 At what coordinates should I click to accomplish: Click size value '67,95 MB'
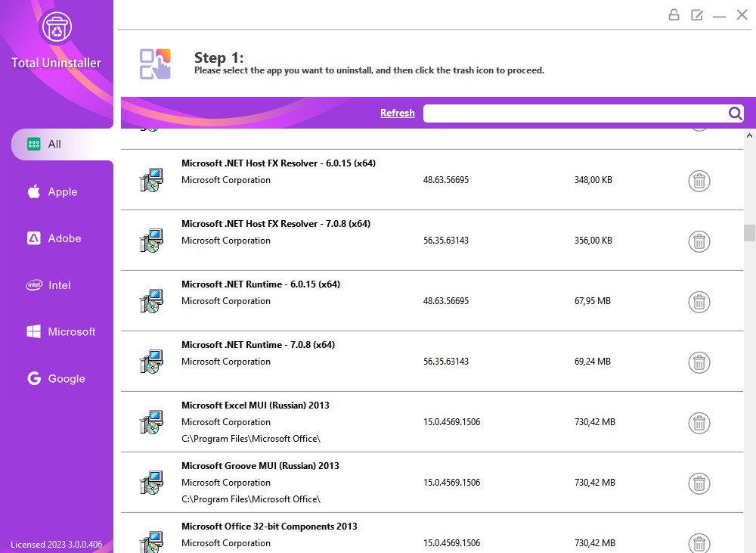click(x=593, y=301)
